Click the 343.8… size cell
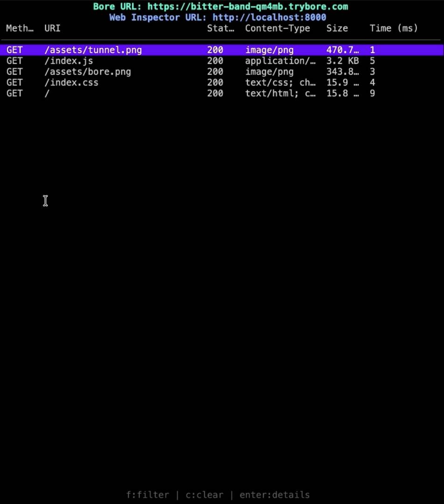 (342, 72)
